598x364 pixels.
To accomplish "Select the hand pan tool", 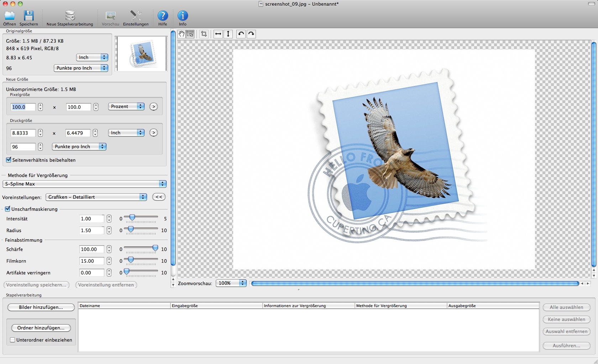I will (182, 34).
